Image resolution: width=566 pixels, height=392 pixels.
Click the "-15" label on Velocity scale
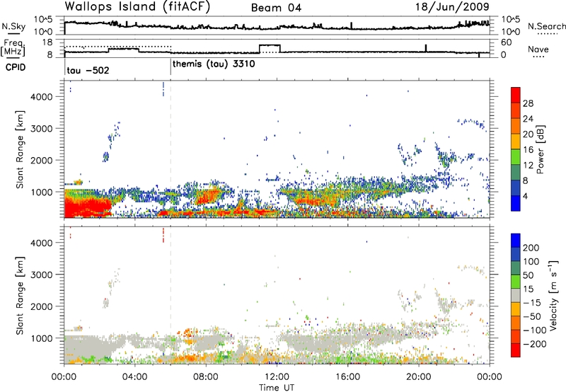(532, 303)
